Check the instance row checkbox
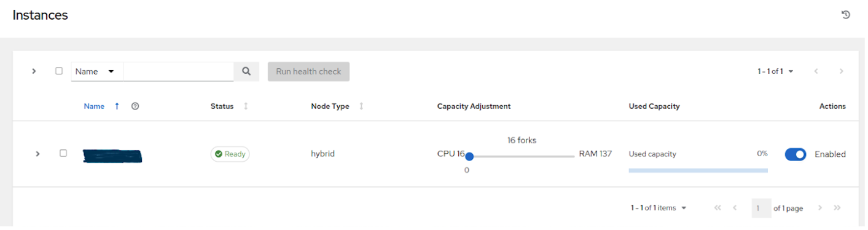Viewport: 868px width, 230px height. 63,153
